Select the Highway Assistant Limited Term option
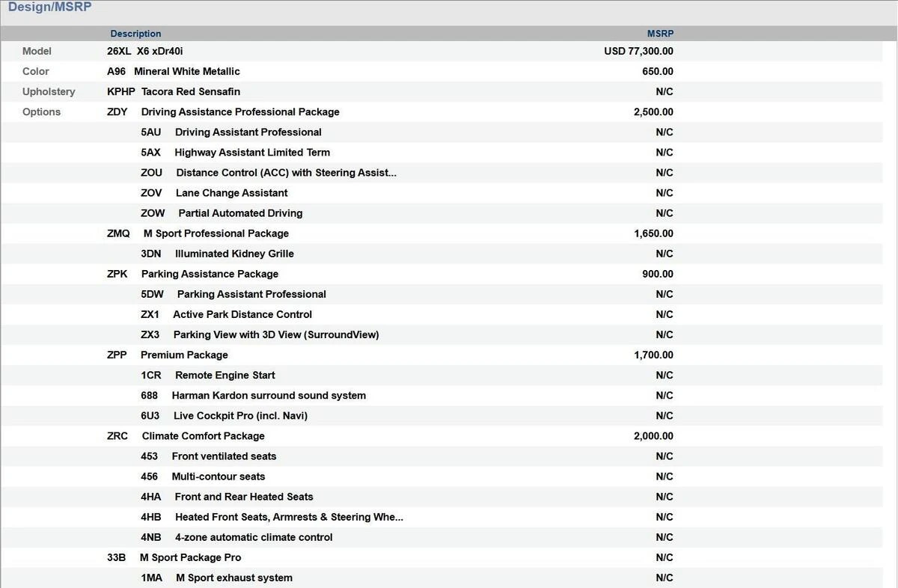 pos(251,152)
